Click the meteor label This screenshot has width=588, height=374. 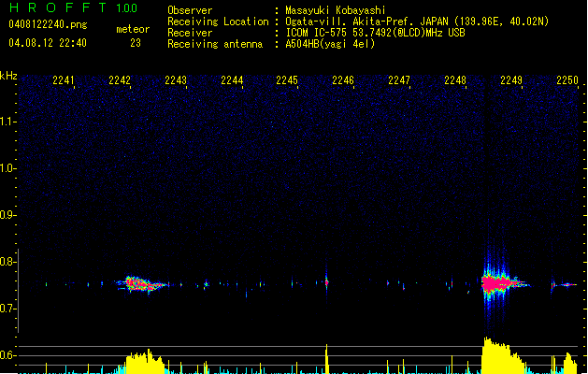133,29
